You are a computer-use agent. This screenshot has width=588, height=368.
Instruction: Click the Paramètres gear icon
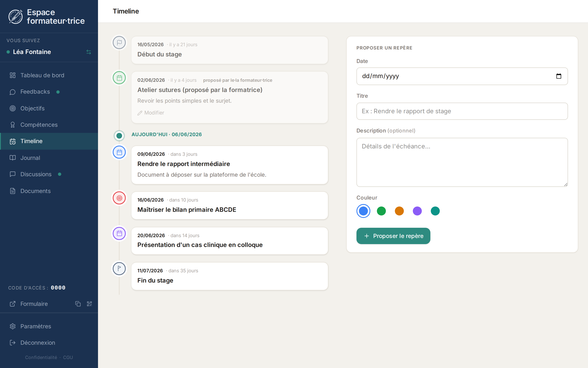[13, 326]
